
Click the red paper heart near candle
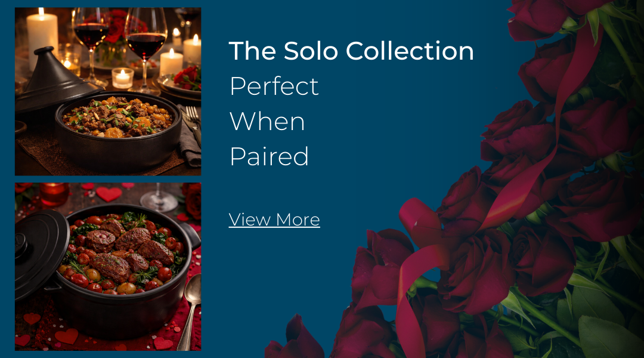pos(109,193)
